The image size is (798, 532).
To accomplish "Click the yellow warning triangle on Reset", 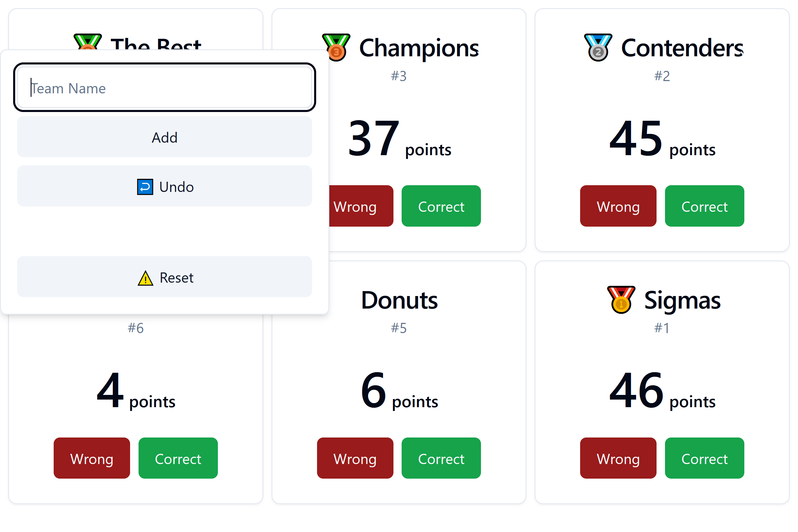I will pyautogui.click(x=145, y=278).
